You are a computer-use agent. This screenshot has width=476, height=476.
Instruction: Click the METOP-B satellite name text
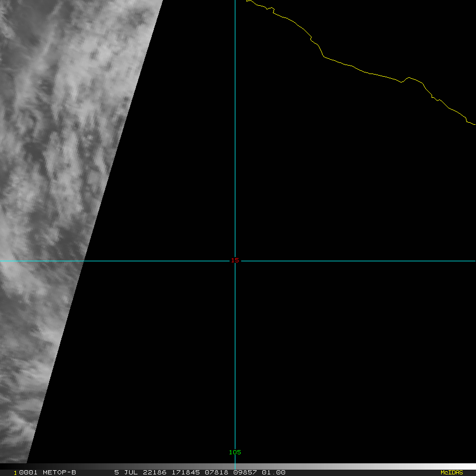click(59, 472)
